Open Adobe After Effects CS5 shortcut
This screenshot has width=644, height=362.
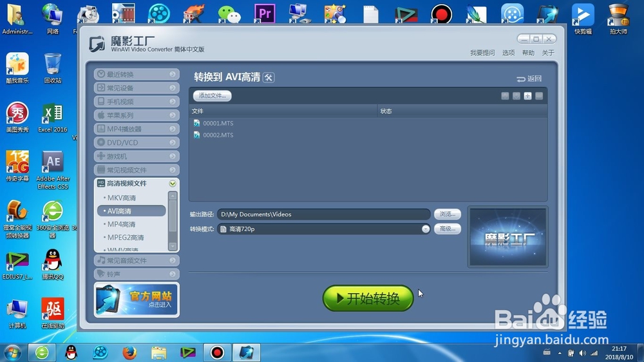tap(53, 169)
